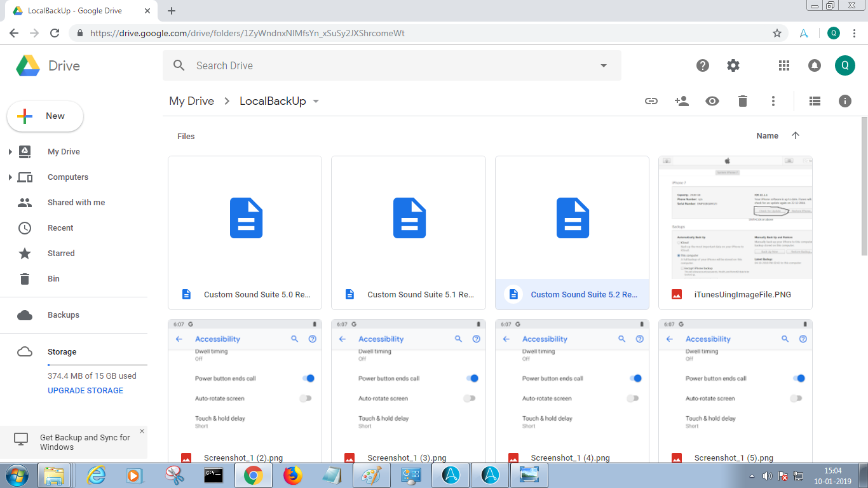Screen dimensions: 868x488
Task: Click the New button
Action: 45,116
